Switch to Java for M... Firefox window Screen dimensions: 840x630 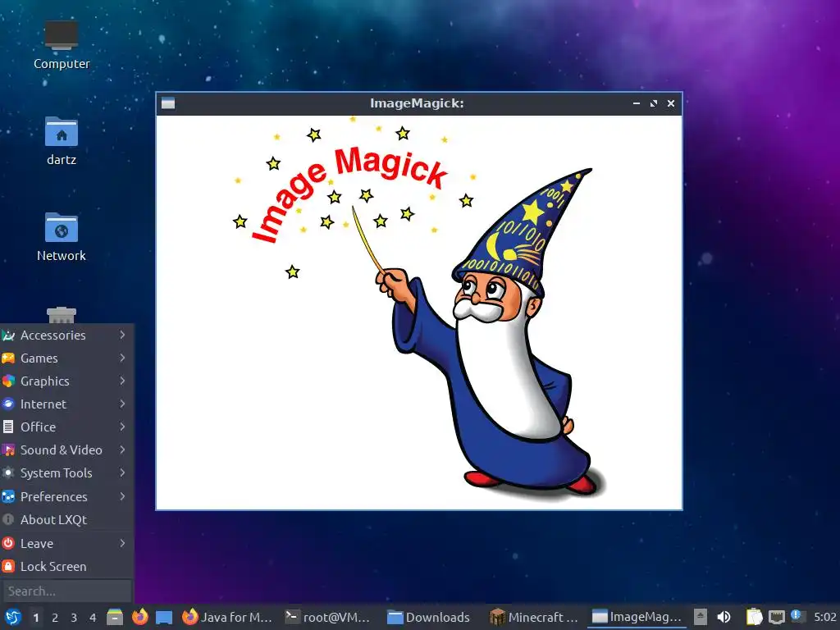click(228, 617)
